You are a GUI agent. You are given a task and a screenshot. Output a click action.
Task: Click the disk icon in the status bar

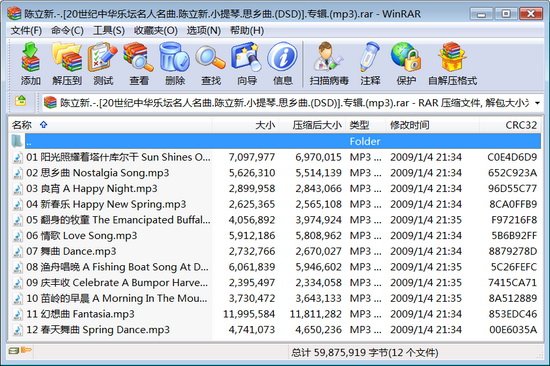(x=14, y=351)
